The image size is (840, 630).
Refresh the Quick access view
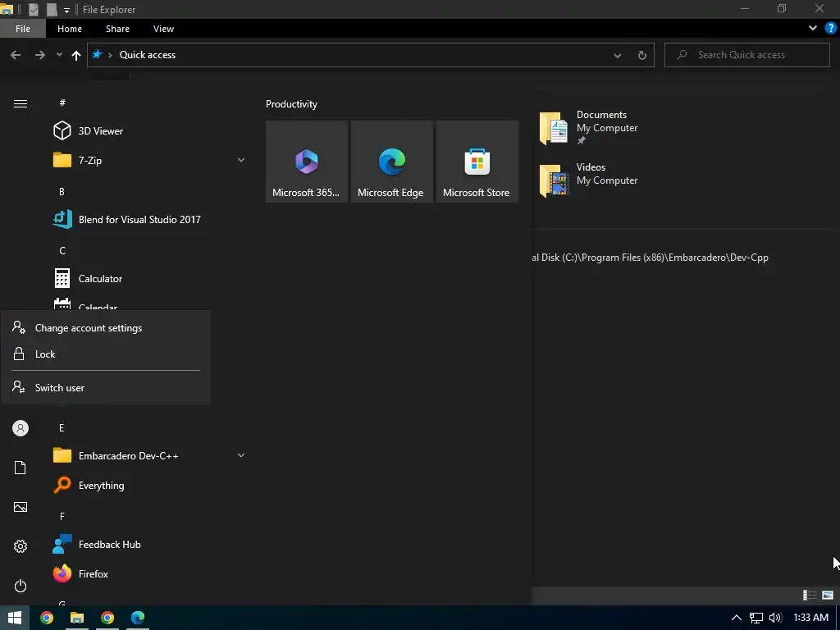pyautogui.click(x=641, y=55)
